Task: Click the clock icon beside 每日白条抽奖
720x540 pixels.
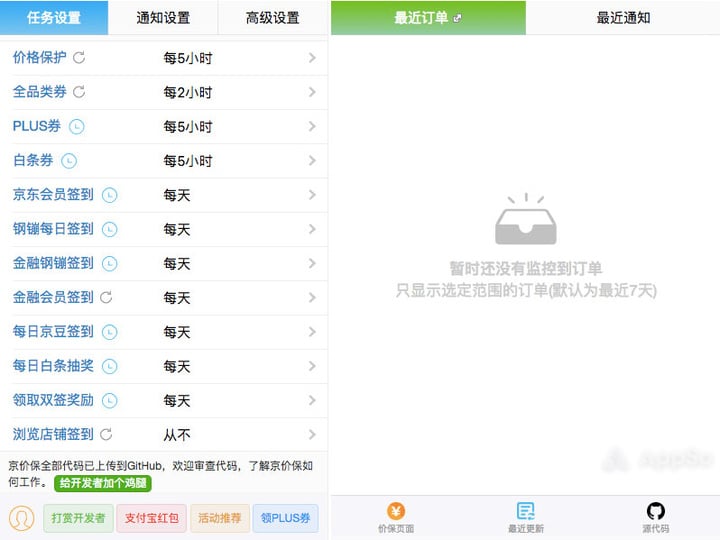Action: point(110,366)
